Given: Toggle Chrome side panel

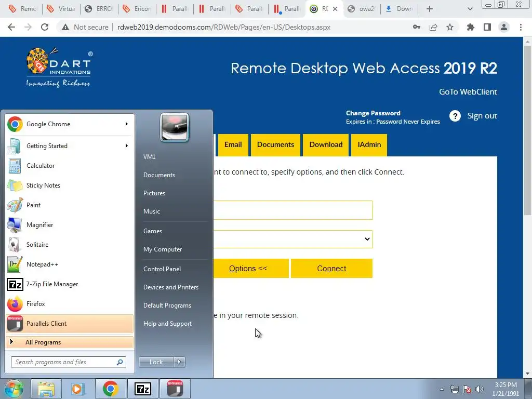Looking at the screenshot, I should 487,27.
